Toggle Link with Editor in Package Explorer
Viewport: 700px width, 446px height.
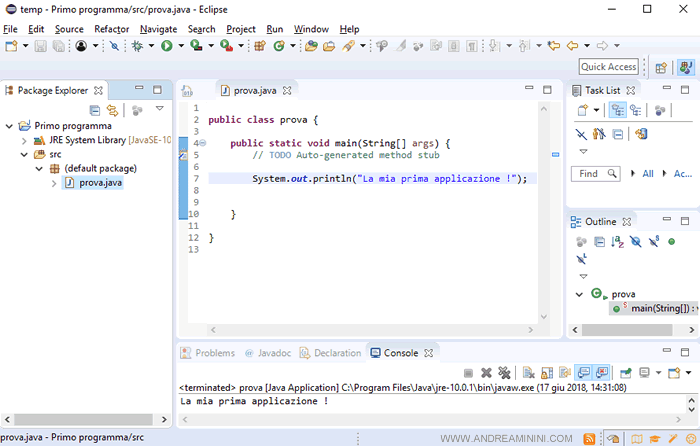(x=113, y=110)
